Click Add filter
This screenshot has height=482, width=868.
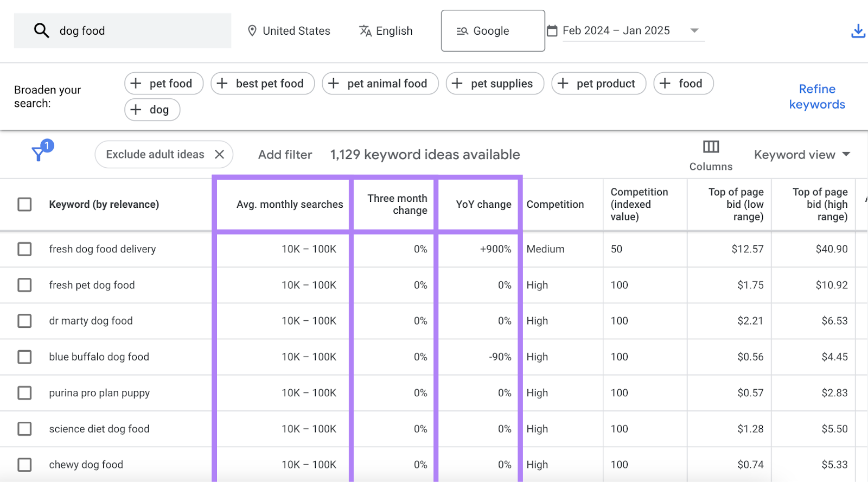[x=285, y=155]
